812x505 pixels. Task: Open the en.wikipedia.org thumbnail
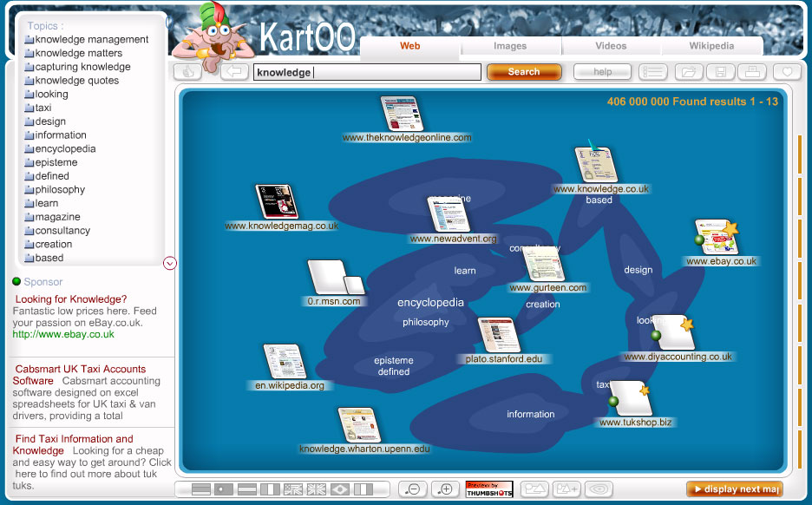point(285,362)
